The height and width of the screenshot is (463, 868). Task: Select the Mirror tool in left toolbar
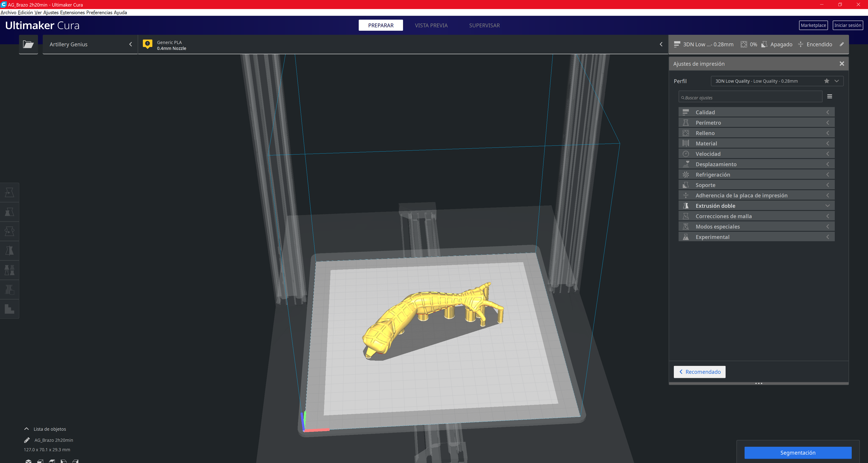click(x=9, y=250)
